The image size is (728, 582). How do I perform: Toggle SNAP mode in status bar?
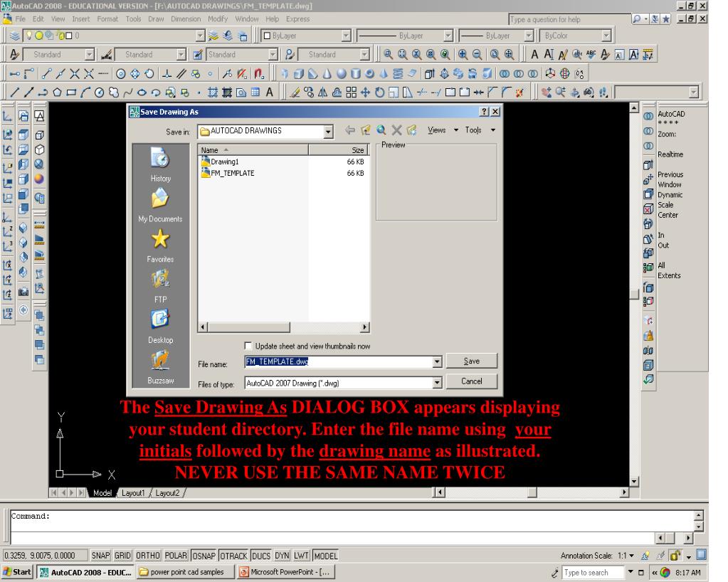tap(100, 556)
